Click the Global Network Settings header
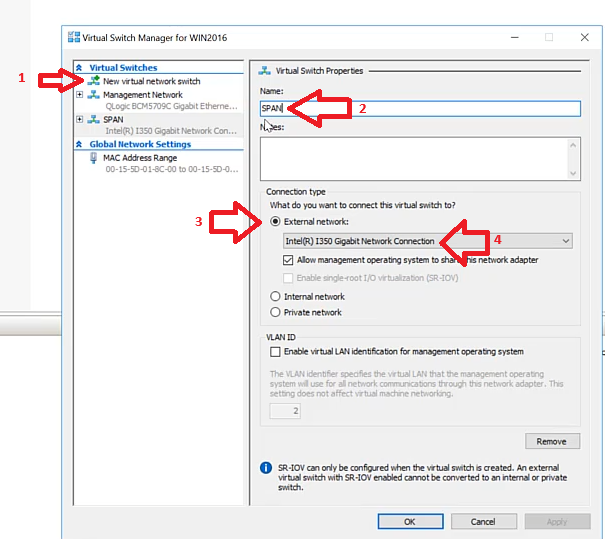This screenshot has height=539, width=605. point(140,144)
